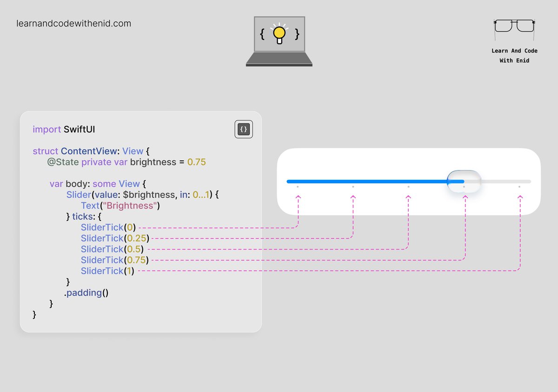Click the 0.25 tick mark on the slider
The height and width of the screenshot is (392, 558).
pyautogui.click(x=353, y=186)
